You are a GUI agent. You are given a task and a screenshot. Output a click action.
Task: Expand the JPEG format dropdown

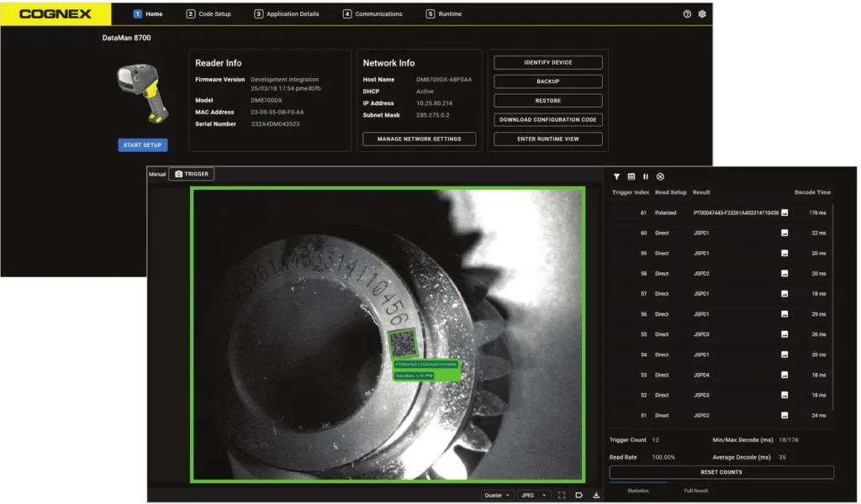click(534, 496)
